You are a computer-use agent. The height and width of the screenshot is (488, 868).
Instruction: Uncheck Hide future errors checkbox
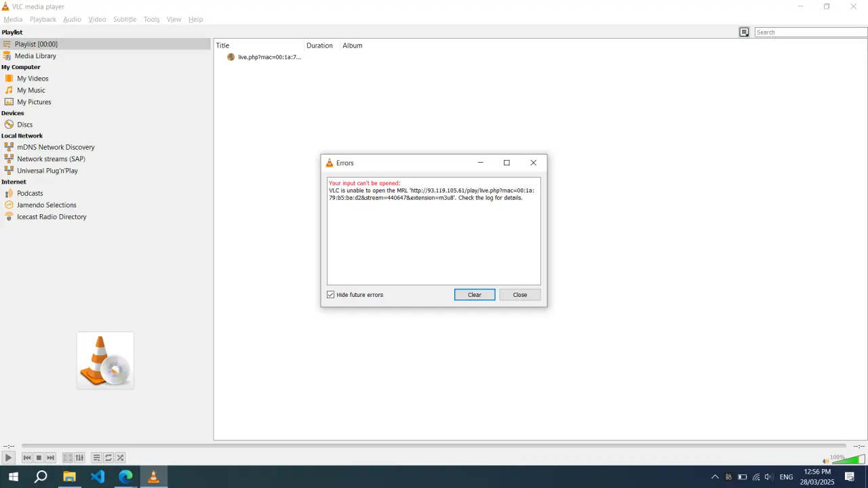point(331,295)
